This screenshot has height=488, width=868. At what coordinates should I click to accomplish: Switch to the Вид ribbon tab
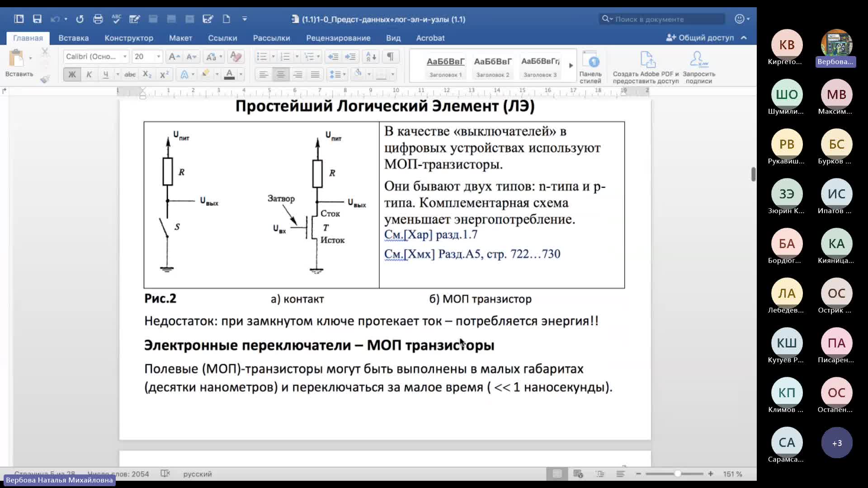point(393,38)
